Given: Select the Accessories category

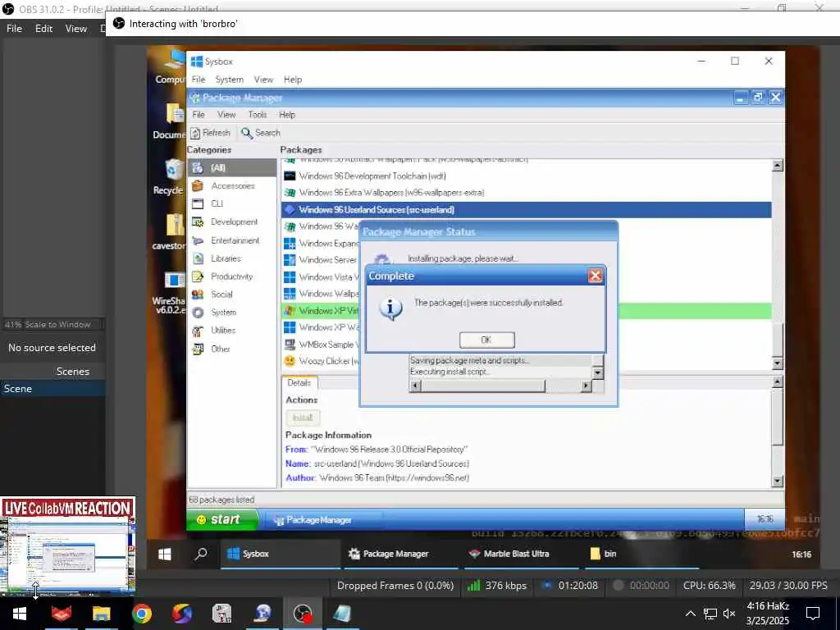Looking at the screenshot, I should coord(232,186).
